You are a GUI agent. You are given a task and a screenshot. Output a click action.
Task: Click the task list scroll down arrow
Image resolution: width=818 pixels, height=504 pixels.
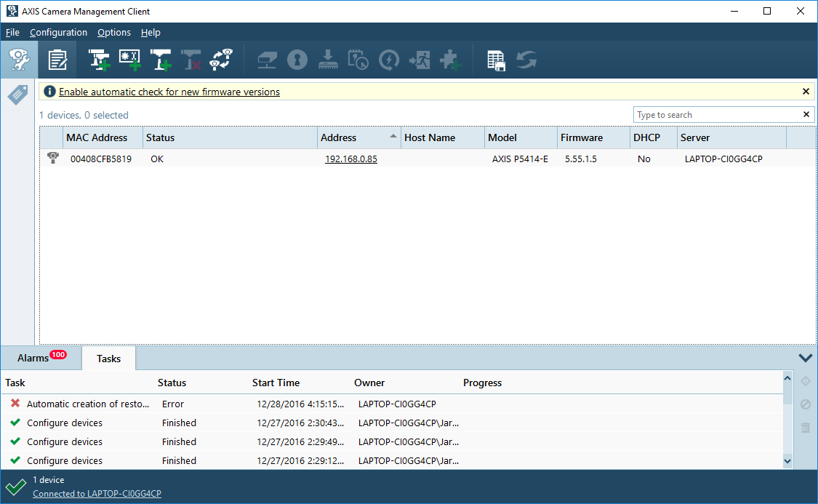[787, 461]
